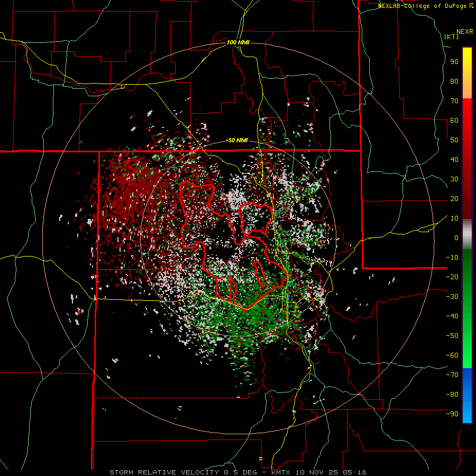This screenshot has height=476, width=476.
Task: Click the "30" scale value
Action: pyautogui.click(x=454, y=179)
